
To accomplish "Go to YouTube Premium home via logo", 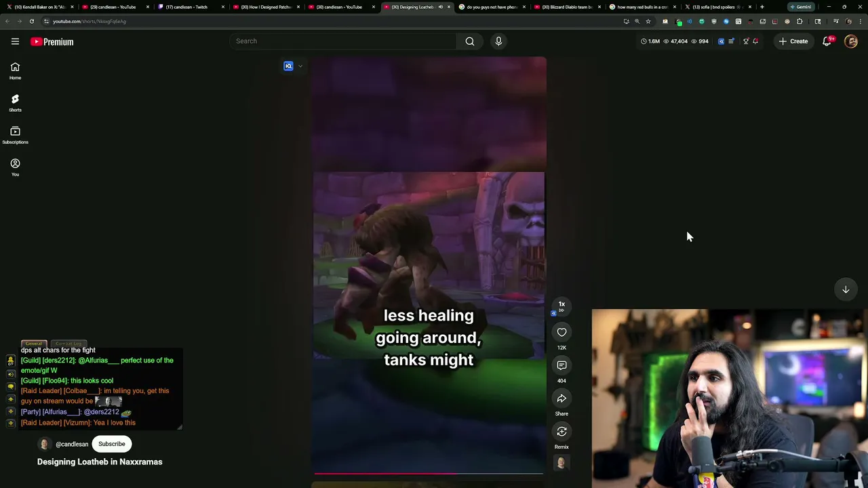I will [52, 42].
